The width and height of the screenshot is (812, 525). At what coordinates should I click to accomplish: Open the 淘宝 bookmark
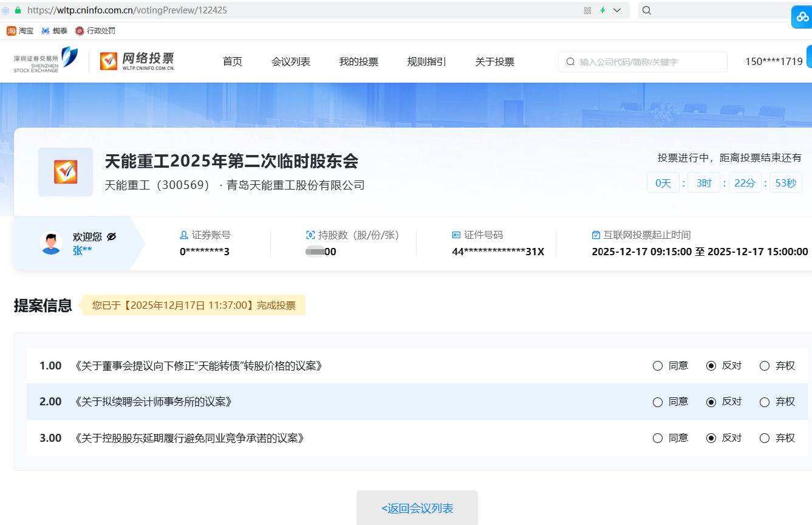[20, 30]
